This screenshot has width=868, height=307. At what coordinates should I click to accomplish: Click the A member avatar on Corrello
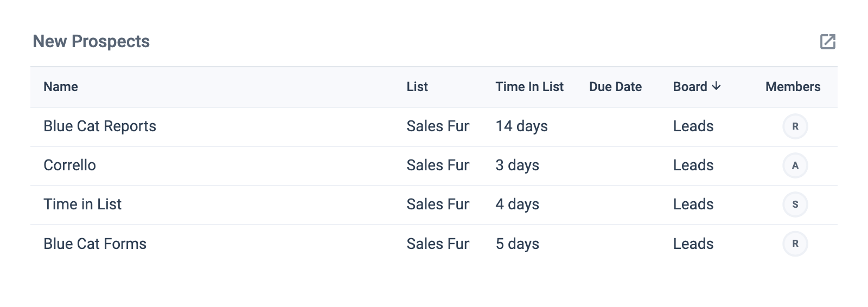click(795, 165)
